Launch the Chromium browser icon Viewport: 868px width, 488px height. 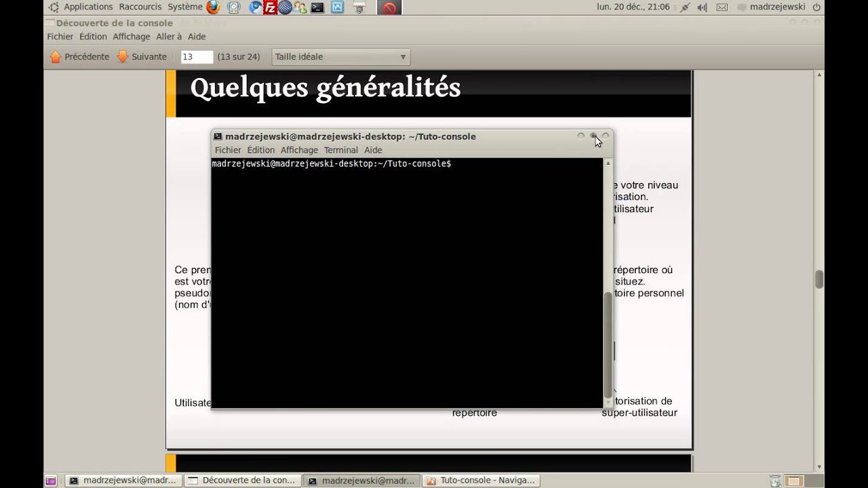click(x=255, y=7)
